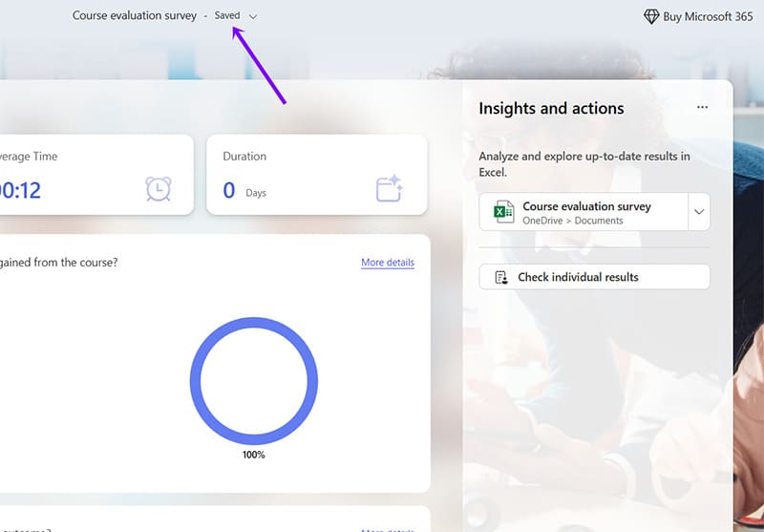
Task: Click the Excel icon in the results file button
Action: (x=503, y=212)
